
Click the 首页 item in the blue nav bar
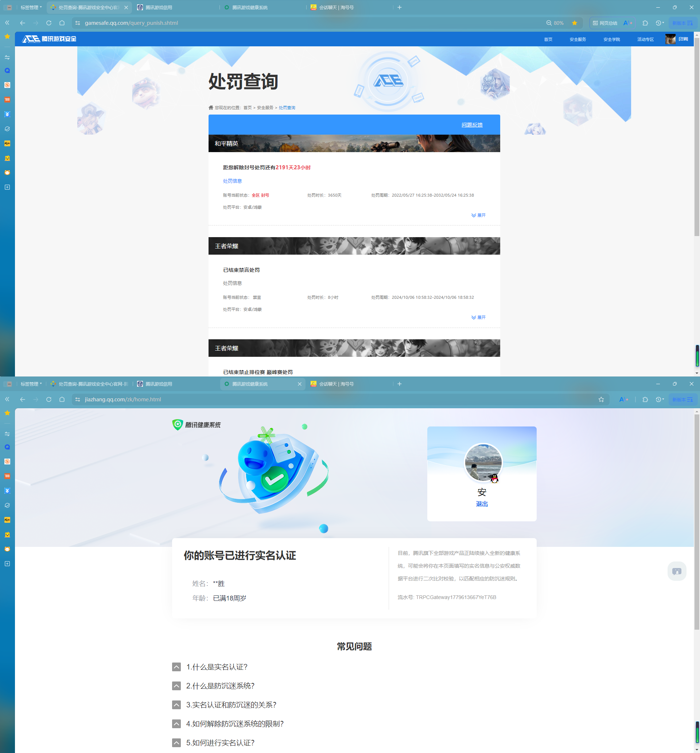tap(548, 39)
